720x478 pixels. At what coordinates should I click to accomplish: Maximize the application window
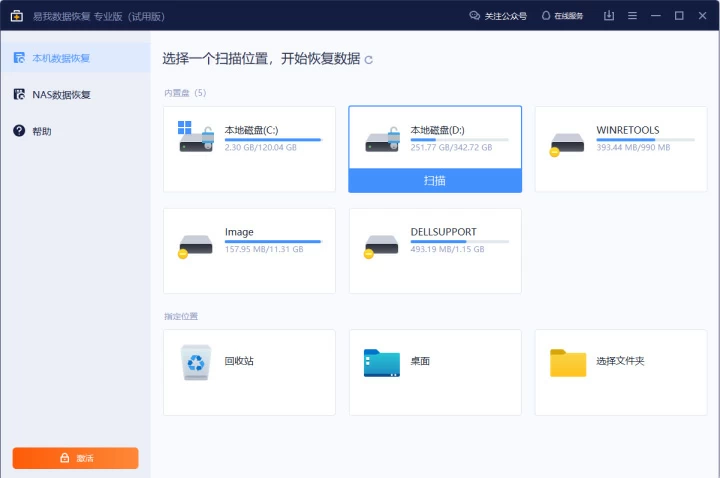click(x=679, y=16)
